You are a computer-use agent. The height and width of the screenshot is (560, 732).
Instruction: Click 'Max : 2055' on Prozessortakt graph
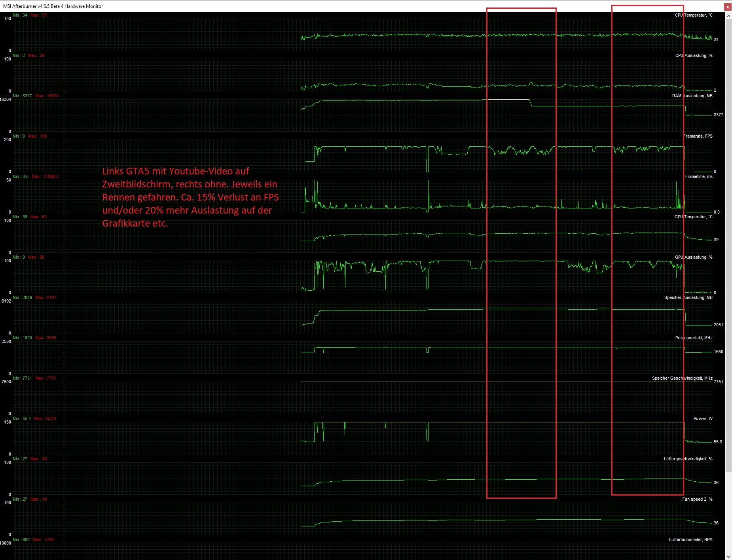pos(46,338)
